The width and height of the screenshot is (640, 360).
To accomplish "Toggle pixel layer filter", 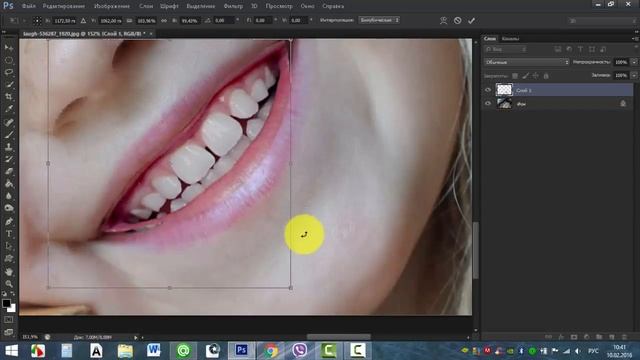I will pyautogui.click(x=558, y=49).
